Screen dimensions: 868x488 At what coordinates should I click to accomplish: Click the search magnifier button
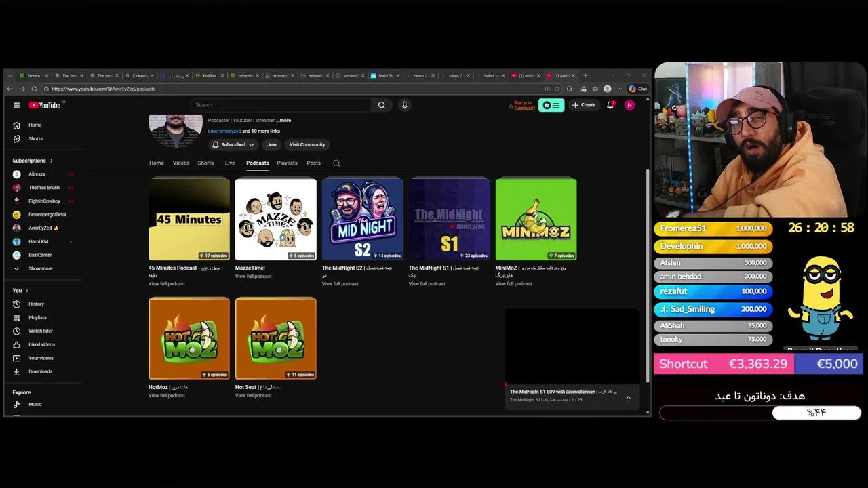point(381,105)
